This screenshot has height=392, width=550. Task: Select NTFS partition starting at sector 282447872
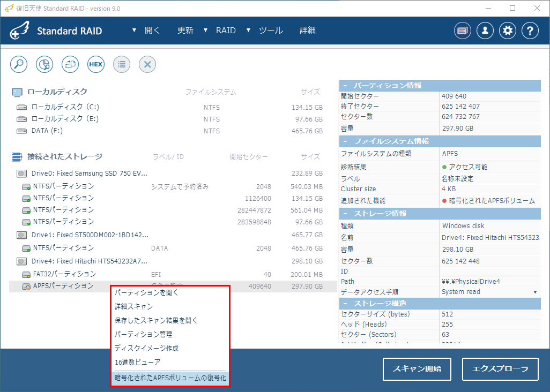pyautogui.click(x=172, y=210)
